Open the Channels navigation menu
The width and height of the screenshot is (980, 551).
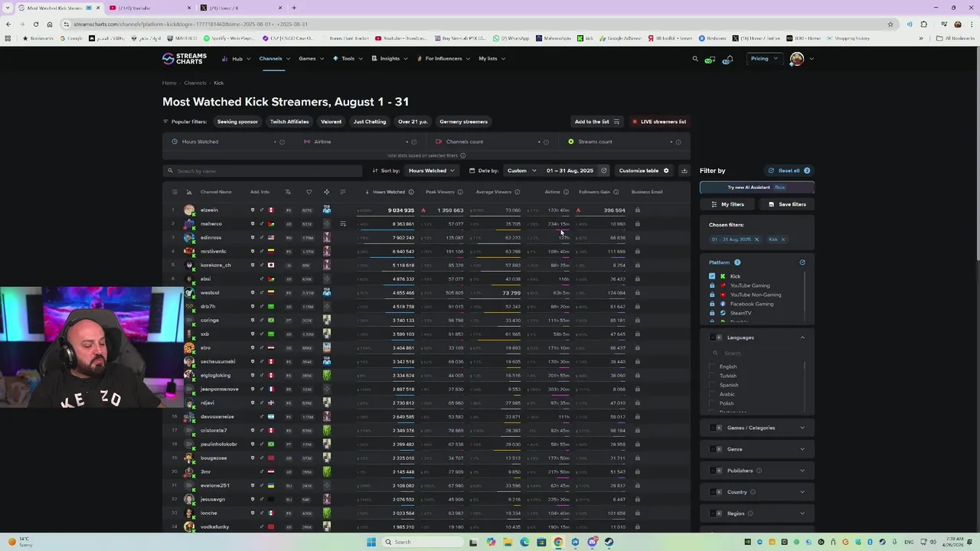click(273, 59)
